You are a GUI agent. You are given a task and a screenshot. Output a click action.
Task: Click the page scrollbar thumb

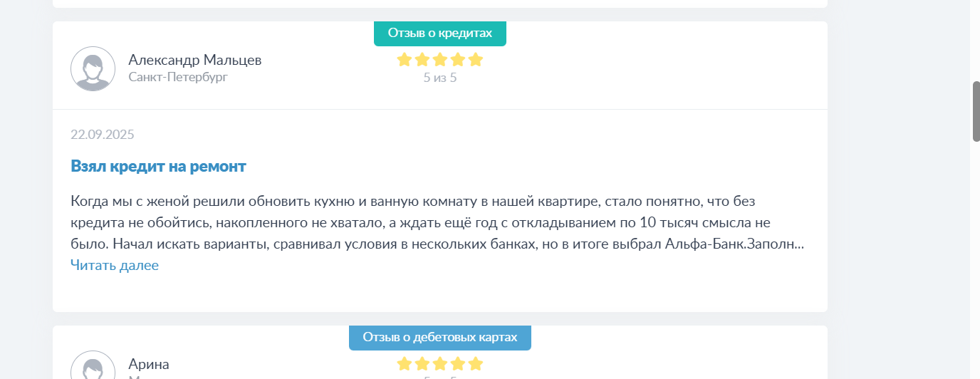click(x=976, y=111)
